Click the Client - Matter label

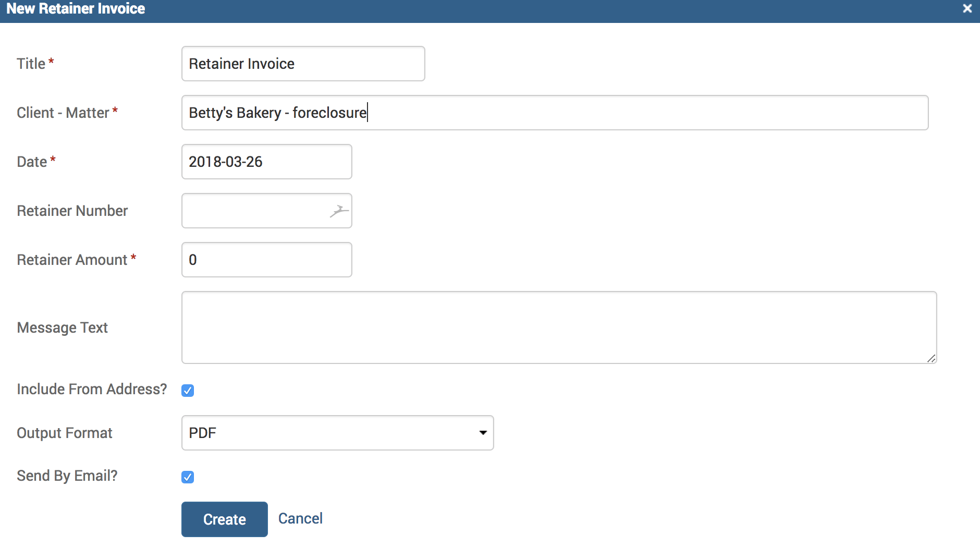click(x=63, y=113)
